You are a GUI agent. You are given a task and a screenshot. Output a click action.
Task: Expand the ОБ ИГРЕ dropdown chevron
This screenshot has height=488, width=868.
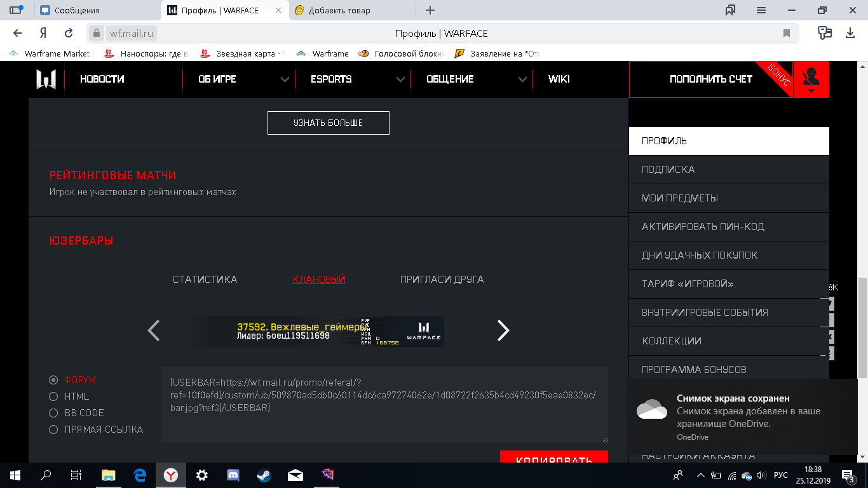click(285, 79)
